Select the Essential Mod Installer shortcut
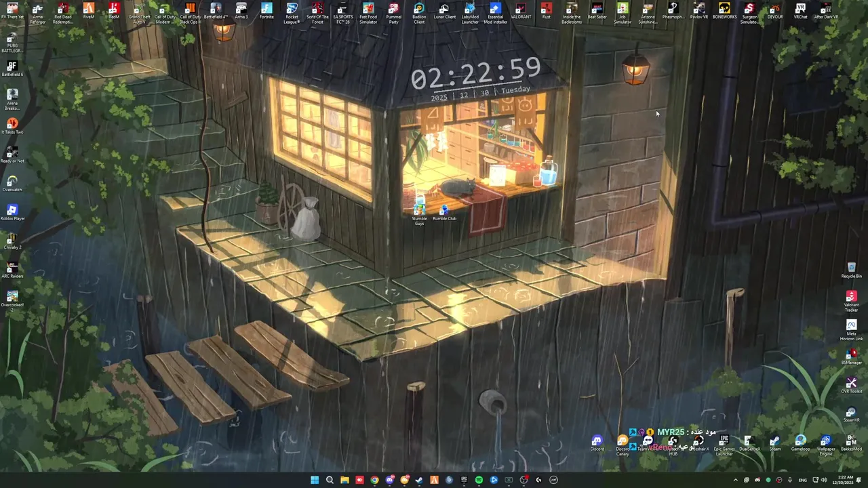The width and height of the screenshot is (868, 488). 495,13
